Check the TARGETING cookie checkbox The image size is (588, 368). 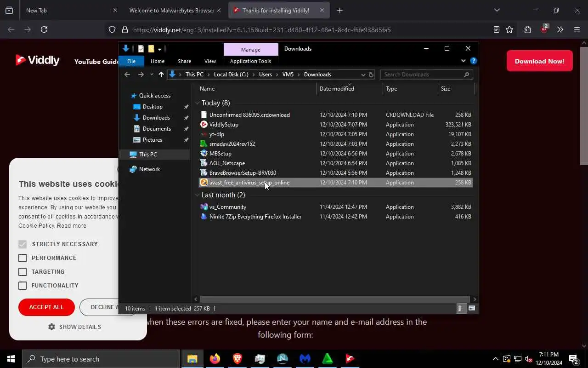pos(23,272)
